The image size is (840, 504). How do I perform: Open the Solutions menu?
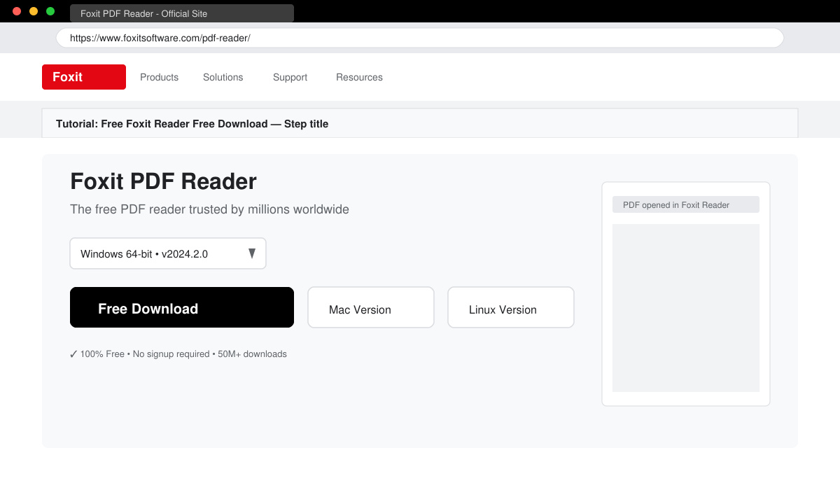pyautogui.click(x=223, y=77)
